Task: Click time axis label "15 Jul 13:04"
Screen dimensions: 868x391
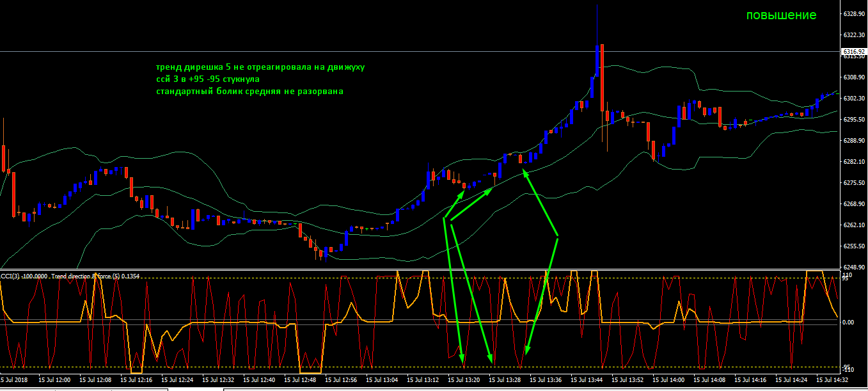Action: tap(383, 379)
